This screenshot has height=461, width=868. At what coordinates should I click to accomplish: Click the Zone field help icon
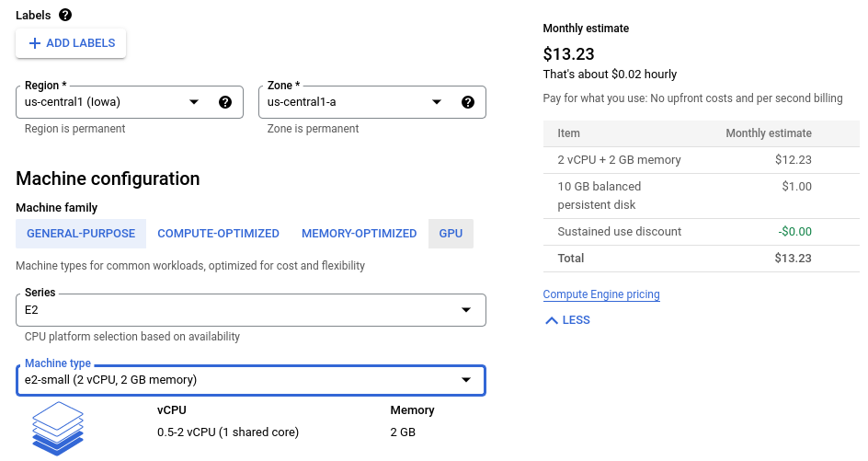[468, 102]
